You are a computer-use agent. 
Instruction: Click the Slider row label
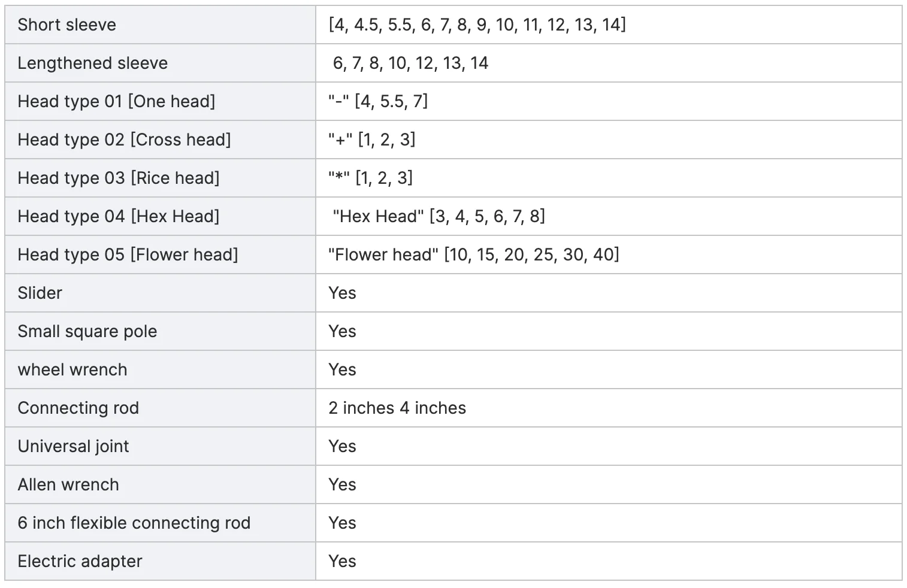(40, 293)
